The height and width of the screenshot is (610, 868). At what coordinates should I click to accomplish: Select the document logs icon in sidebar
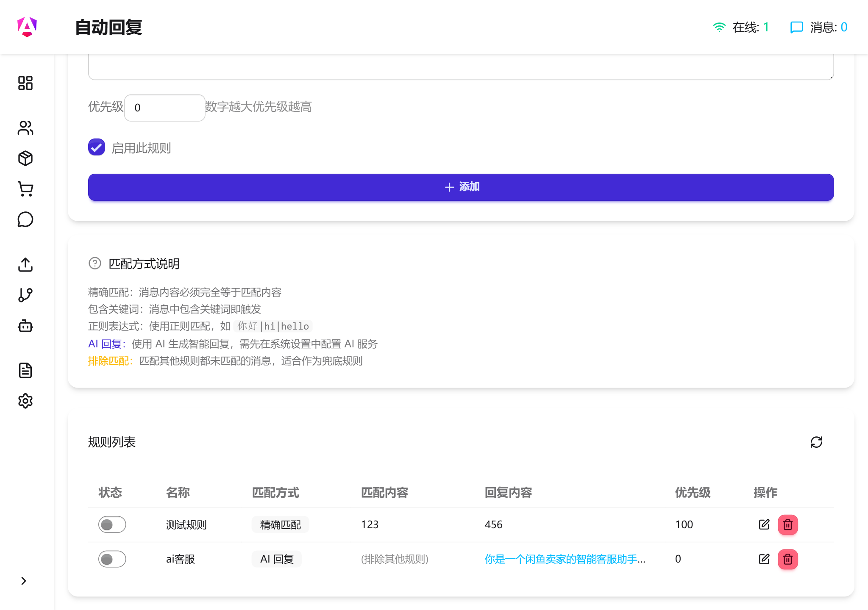25,371
